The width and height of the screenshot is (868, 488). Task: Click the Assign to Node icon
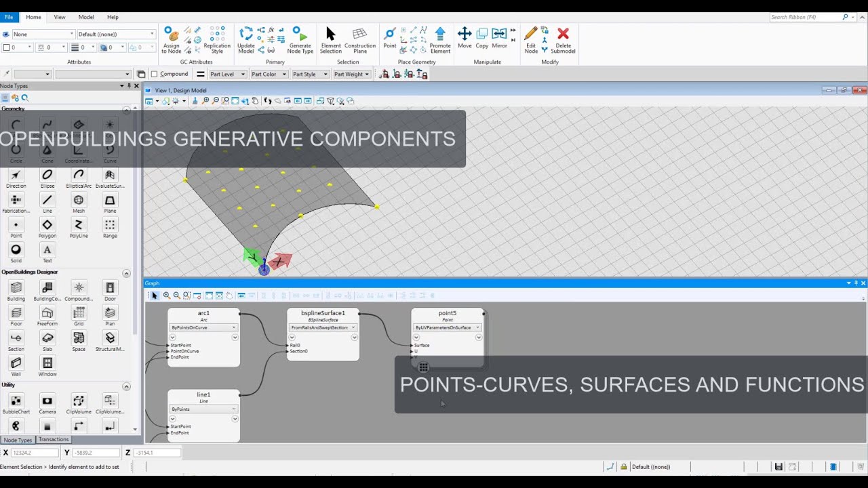click(171, 34)
